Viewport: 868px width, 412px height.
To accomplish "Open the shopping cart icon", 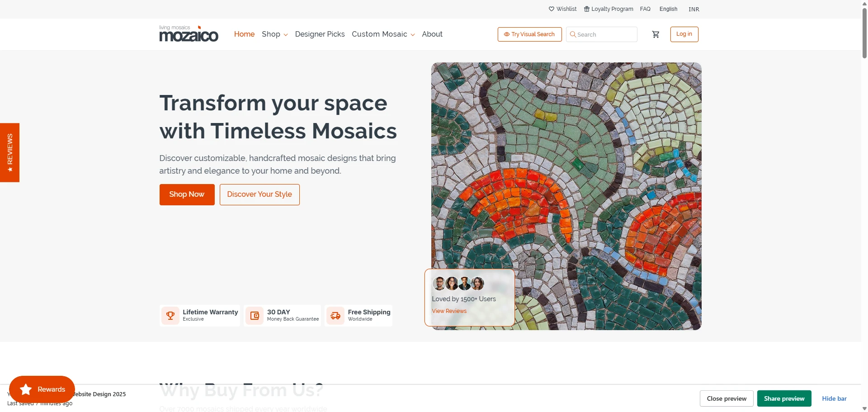I will coord(656,34).
